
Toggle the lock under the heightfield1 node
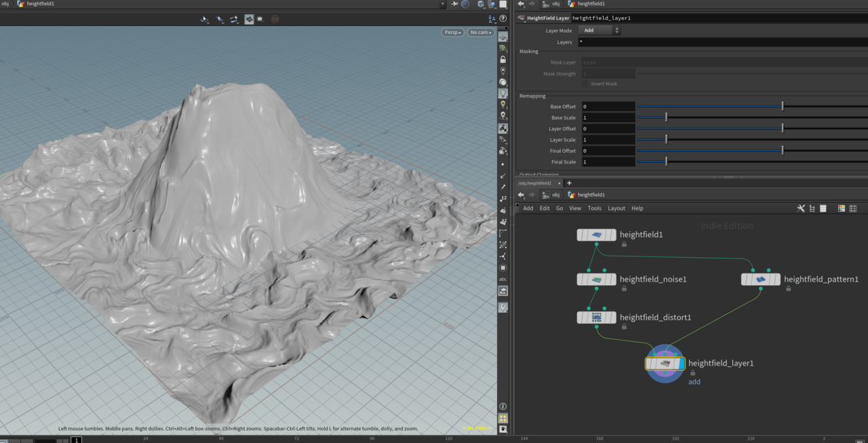point(624,244)
